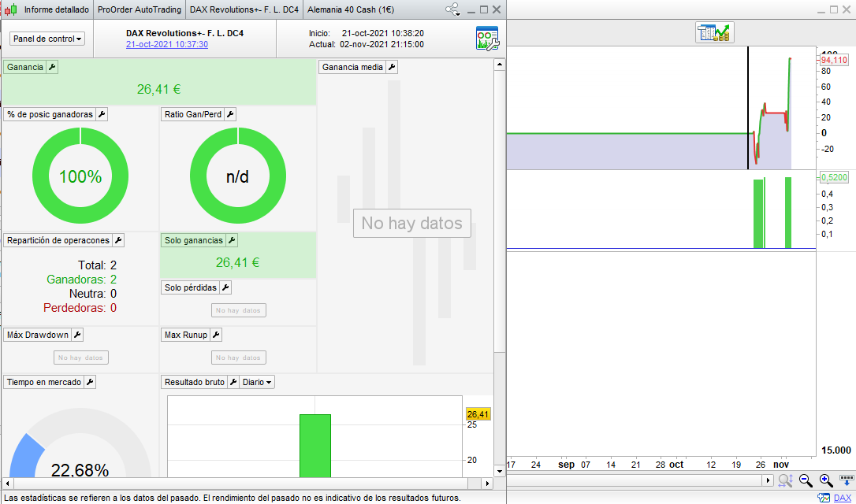Open wrench settings for Tiempo en mercado

tap(90, 383)
